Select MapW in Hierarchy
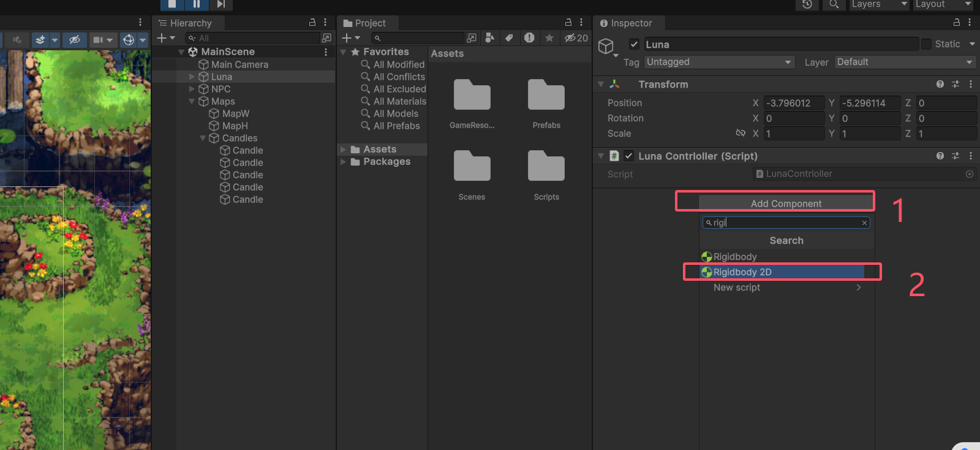Viewport: 980px width, 450px height. pos(236,113)
